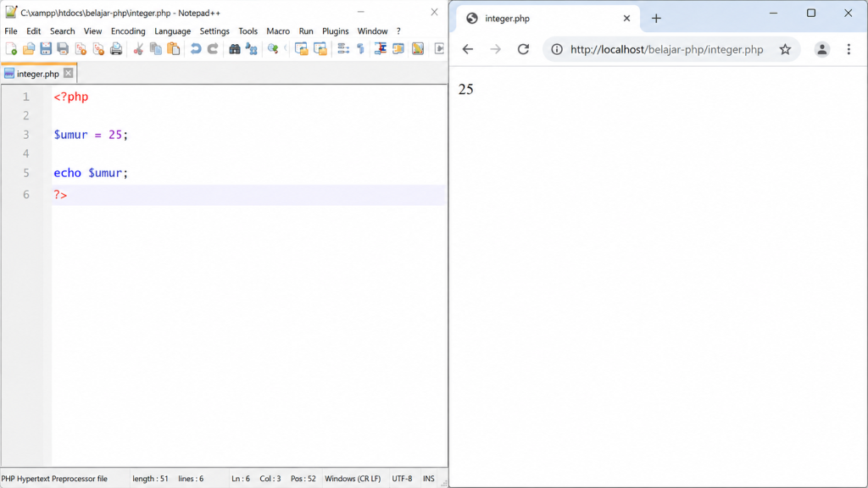Viewport: 868px width, 488px height.
Task: Toggle Show Indent Guide icon
Action: pos(381,49)
